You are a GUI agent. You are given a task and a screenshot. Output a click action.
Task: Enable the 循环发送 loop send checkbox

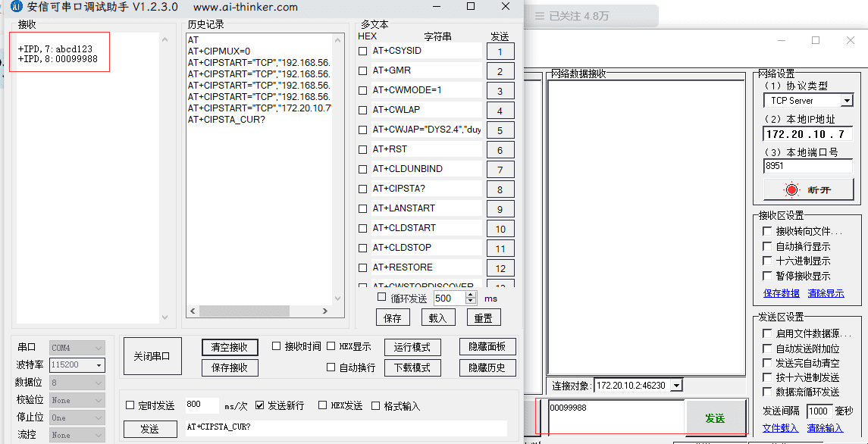click(x=382, y=299)
